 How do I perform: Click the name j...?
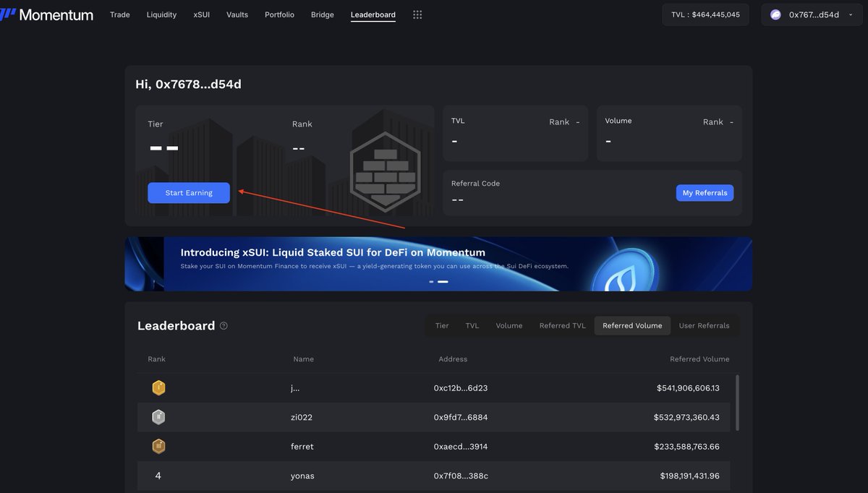[x=295, y=388]
